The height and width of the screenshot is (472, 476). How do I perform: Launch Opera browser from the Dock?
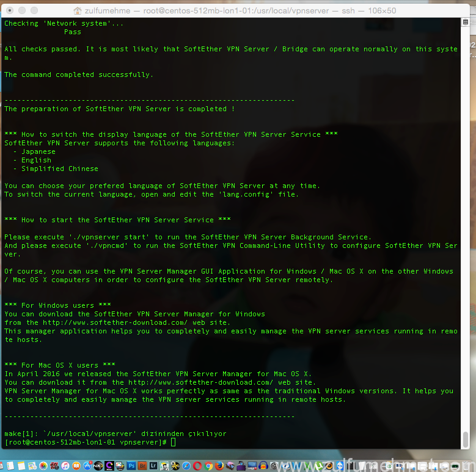click(197, 466)
